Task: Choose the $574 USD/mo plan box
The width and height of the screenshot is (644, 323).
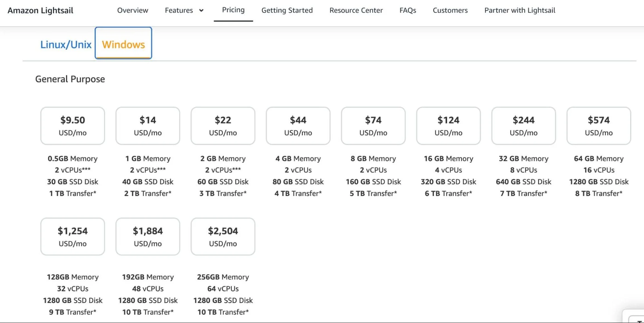Action: (599, 126)
